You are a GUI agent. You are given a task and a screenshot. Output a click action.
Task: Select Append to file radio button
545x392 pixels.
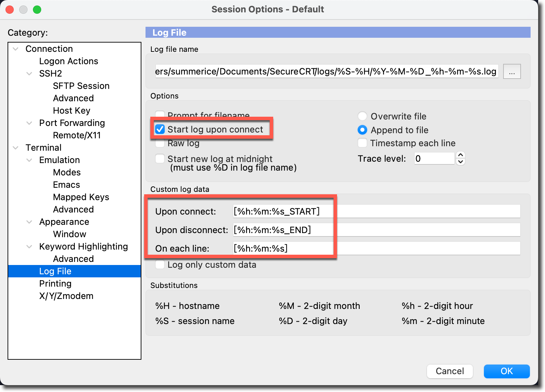[x=362, y=130]
